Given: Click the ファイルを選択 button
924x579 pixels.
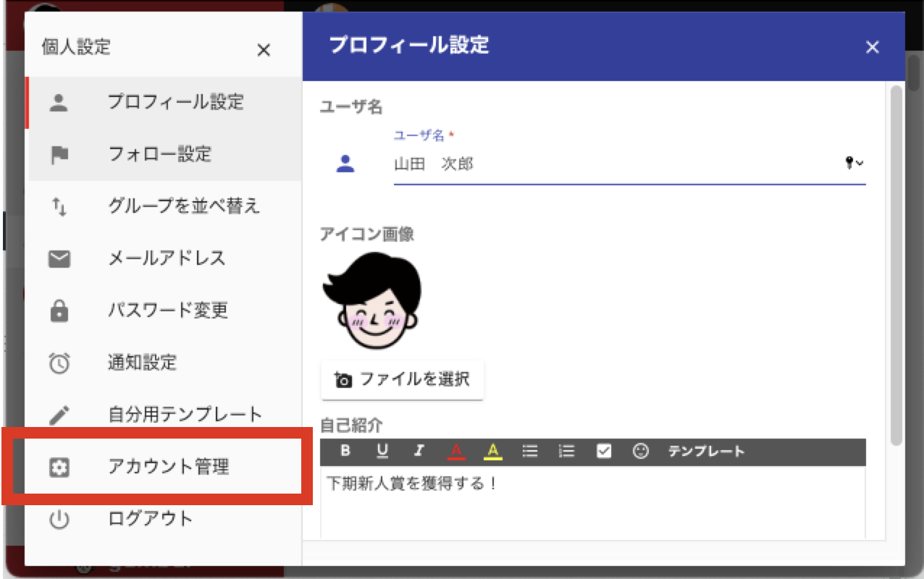Looking at the screenshot, I should pos(403,379).
